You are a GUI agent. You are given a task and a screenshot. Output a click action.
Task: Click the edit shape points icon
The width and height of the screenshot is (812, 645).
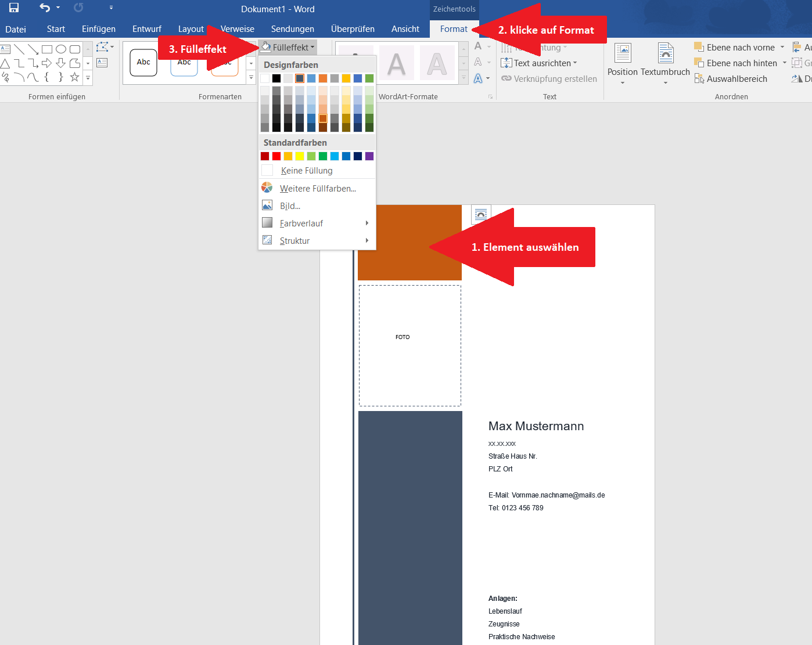[x=102, y=48]
